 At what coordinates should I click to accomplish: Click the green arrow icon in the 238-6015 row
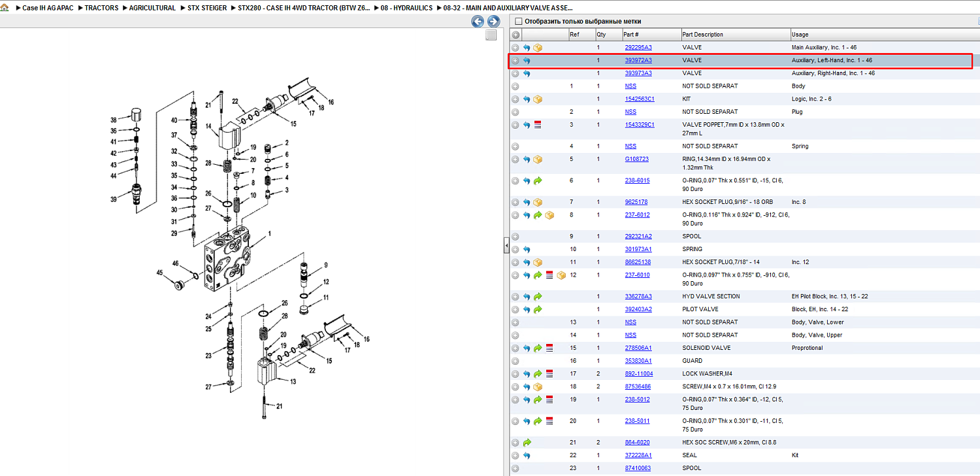tap(538, 180)
